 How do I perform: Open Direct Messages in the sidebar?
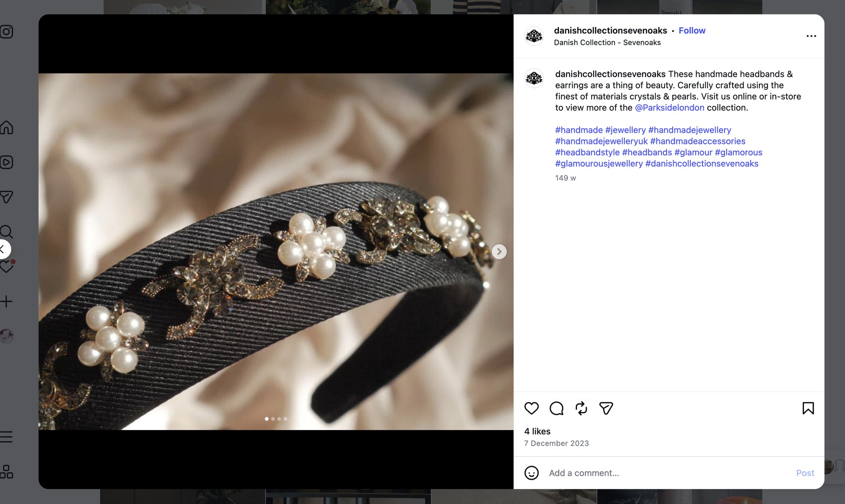[x=6, y=197]
